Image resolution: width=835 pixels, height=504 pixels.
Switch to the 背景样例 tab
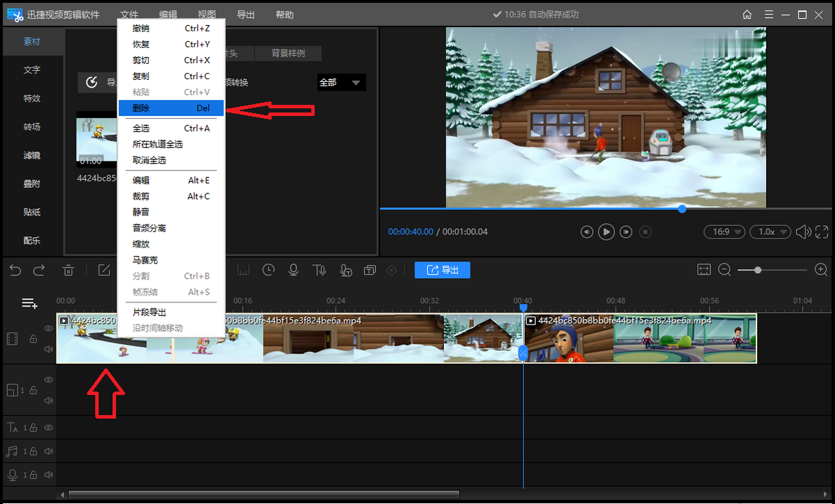(x=288, y=54)
